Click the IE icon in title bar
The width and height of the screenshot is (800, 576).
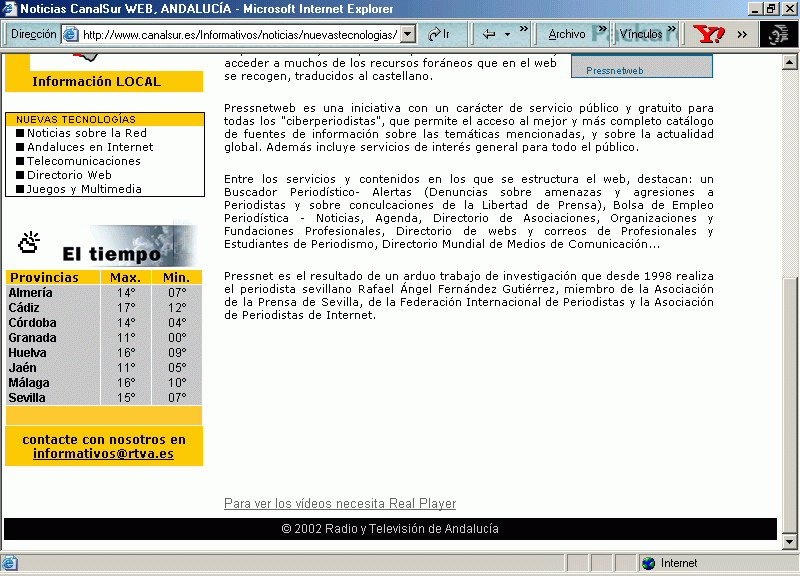tap(9, 8)
